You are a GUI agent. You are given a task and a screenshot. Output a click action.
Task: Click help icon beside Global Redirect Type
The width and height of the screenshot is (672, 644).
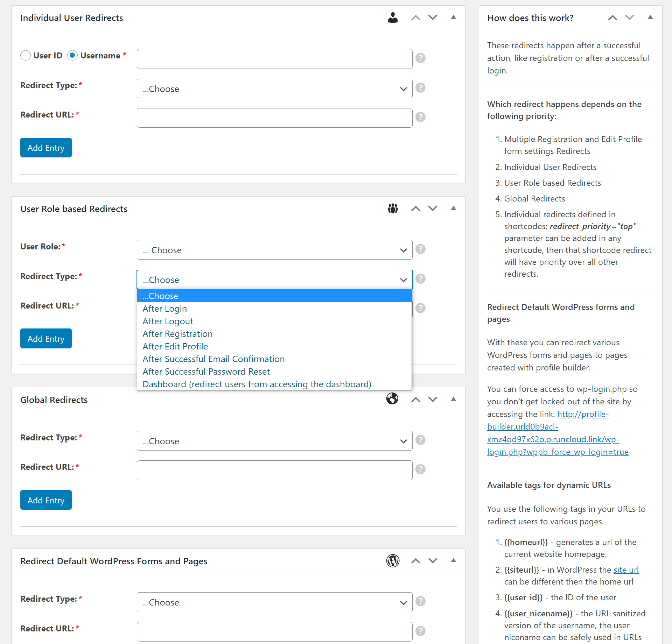pyautogui.click(x=420, y=440)
